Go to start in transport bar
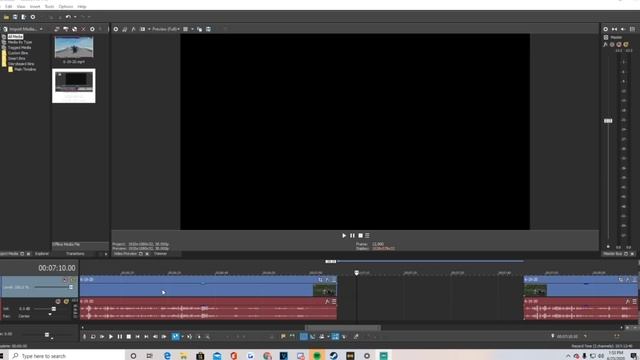 138,337
